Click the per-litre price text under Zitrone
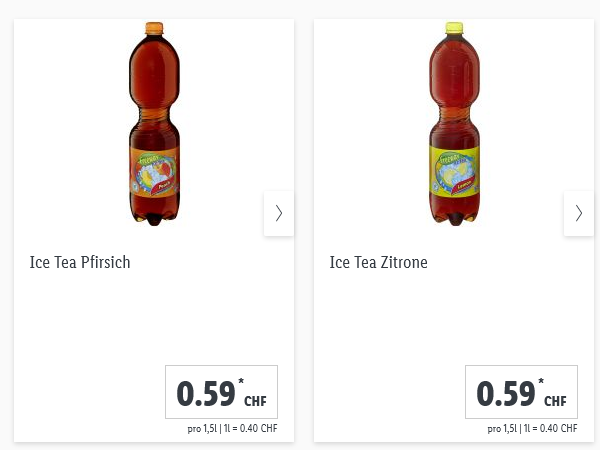600x450 pixels. [x=533, y=429]
